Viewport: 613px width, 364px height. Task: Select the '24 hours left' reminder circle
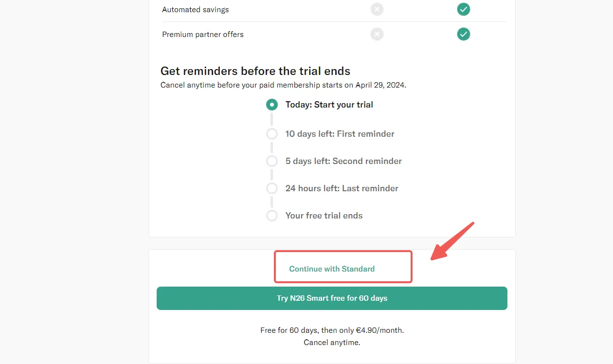coord(272,188)
